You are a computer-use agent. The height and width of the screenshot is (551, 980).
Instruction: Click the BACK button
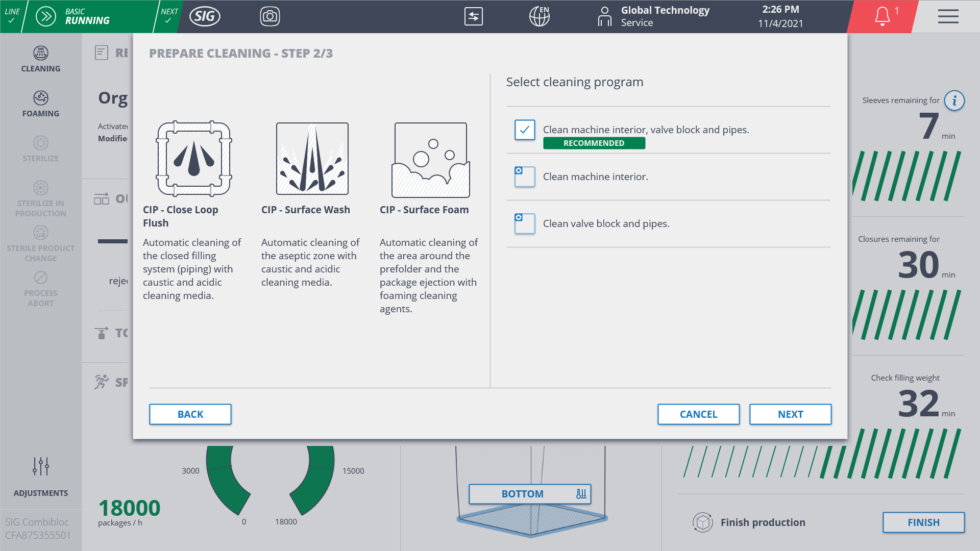[x=190, y=414]
